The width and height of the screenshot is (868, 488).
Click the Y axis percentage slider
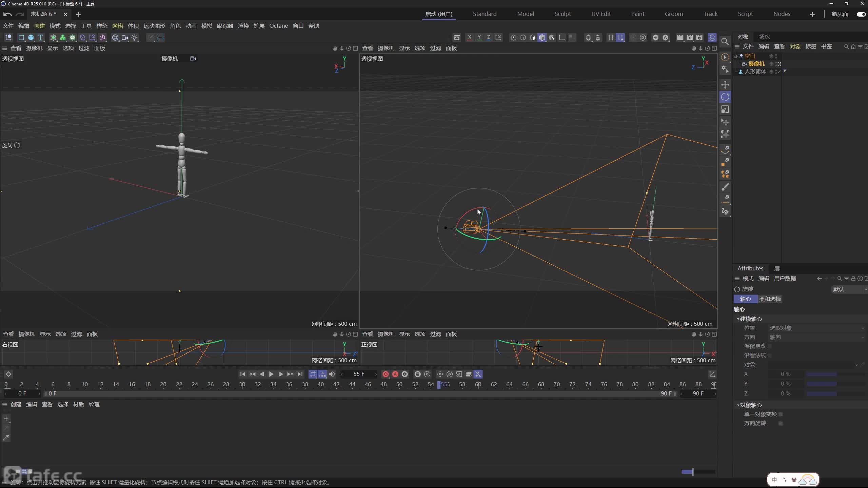(x=836, y=384)
